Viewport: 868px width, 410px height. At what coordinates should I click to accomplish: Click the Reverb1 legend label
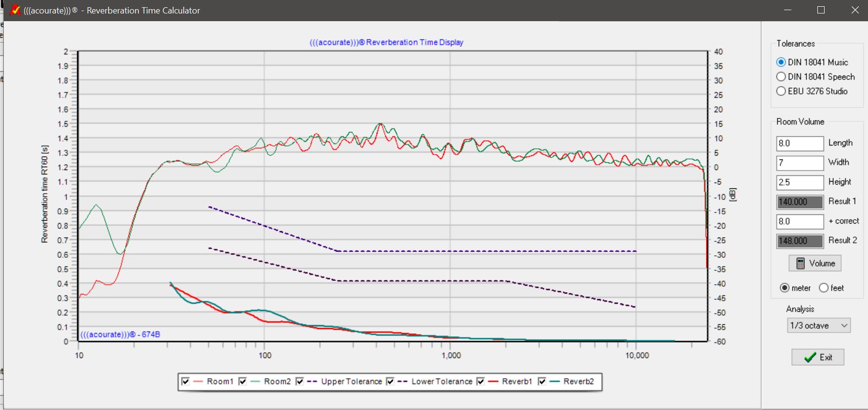pos(517,382)
